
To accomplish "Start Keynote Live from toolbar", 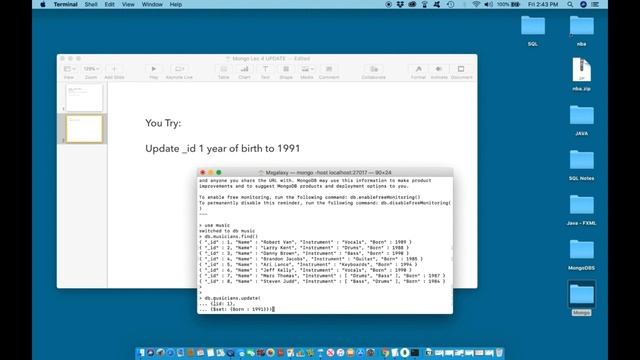I will tap(179, 71).
